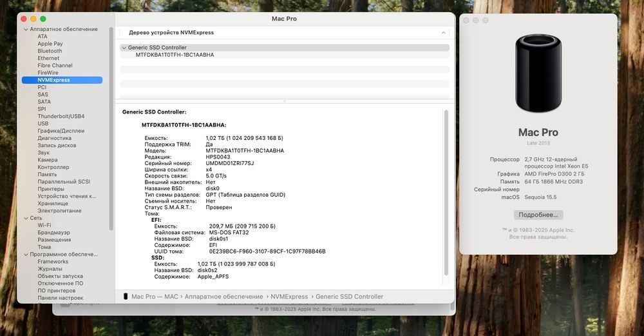Select the highlighted NVMExpress sidebar item

62,80
